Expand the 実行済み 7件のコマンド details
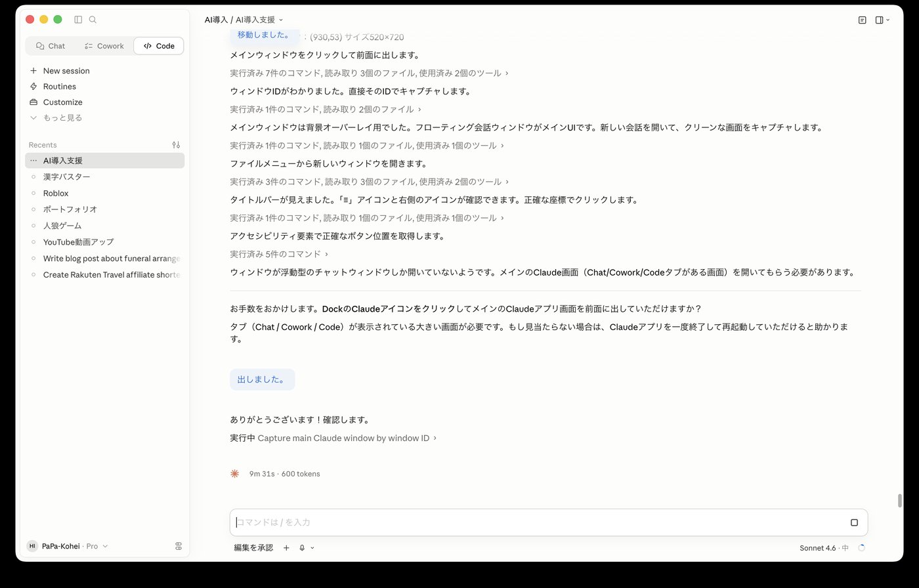This screenshot has height=588, width=919. pyautogui.click(x=369, y=73)
